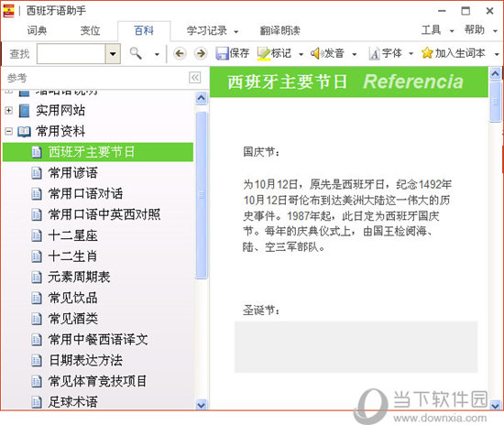Viewport: 504px width, 425px height.
Task: Open 元素周期表 entry
Action: coord(79,278)
